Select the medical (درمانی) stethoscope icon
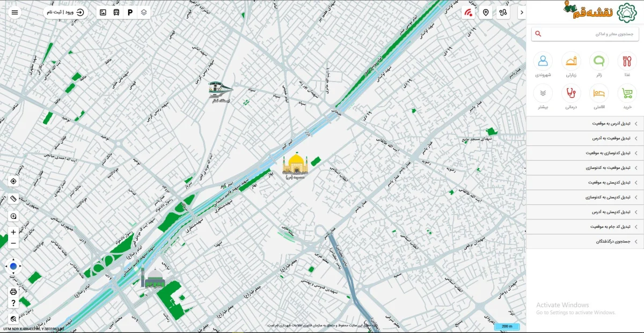 click(x=571, y=93)
